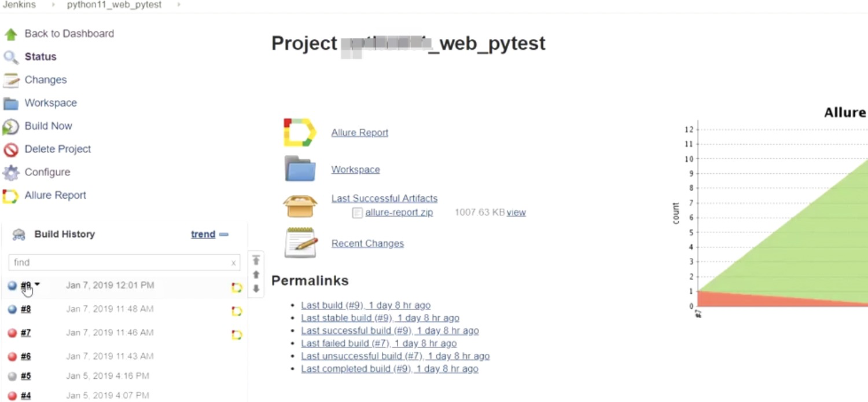Collapse the Build History panel using the dash button

tap(224, 235)
